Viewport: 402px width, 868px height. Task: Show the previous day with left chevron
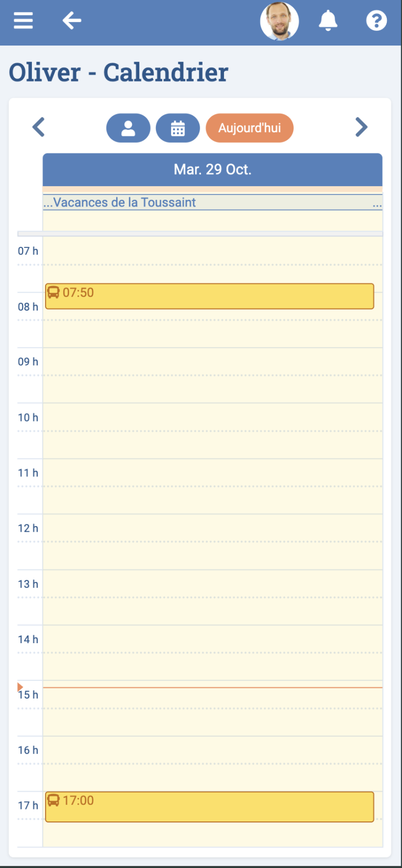(x=38, y=127)
